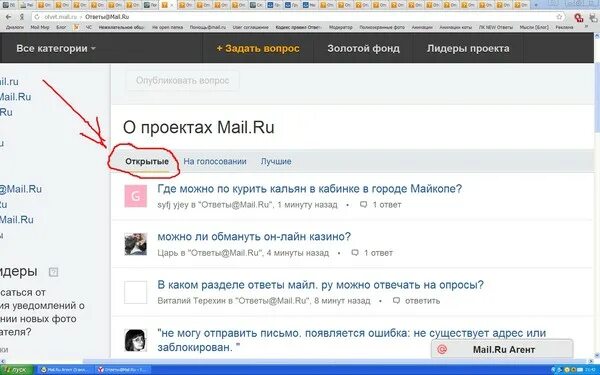Open the Mail.Ru Агент chat bar

502,349
